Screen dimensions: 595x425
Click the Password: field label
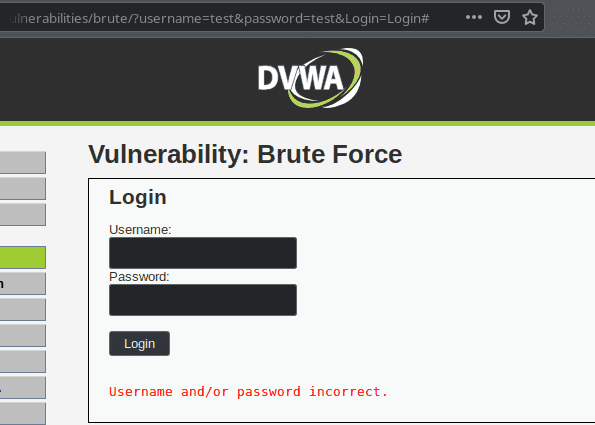click(139, 277)
